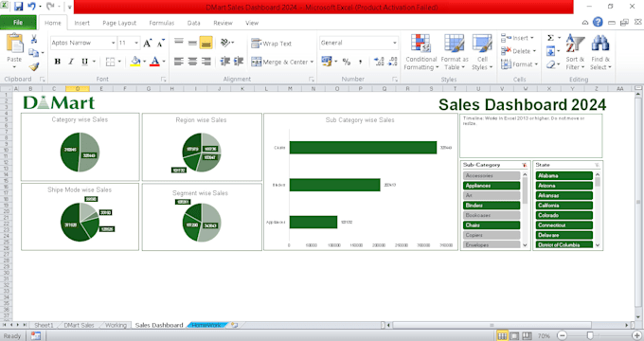Open the DMart Sales sheet tab

[x=79, y=325]
